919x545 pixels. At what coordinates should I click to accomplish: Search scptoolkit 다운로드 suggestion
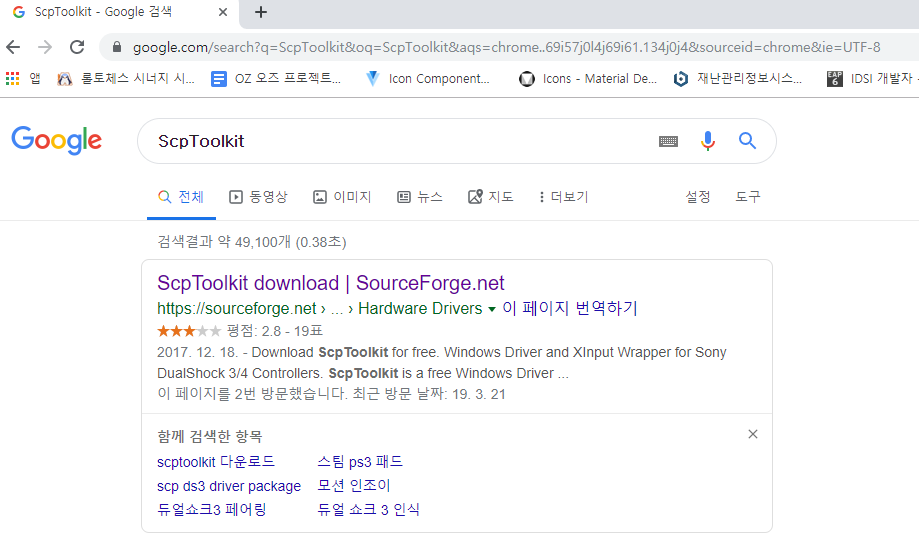coord(216,462)
